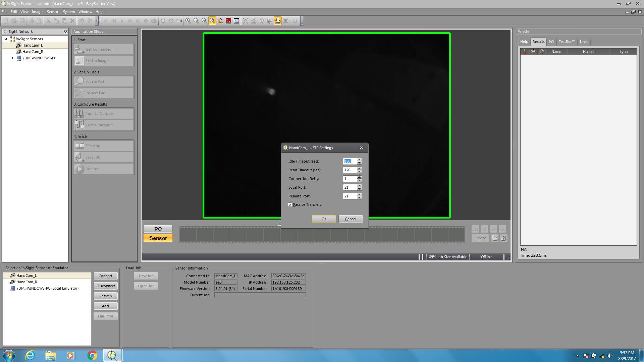Open the Sensor menu
This screenshot has height=362, width=644.
[x=52, y=12]
